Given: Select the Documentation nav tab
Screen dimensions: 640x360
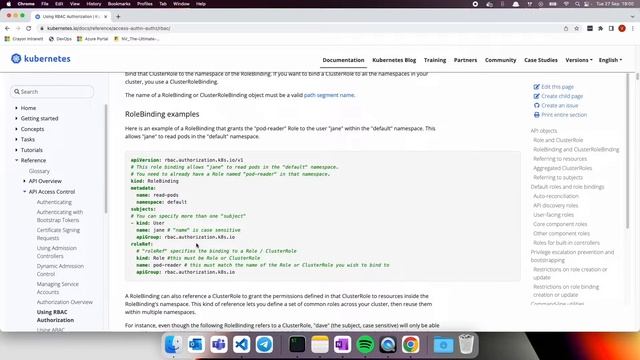Looking at the screenshot, I should click(343, 60).
